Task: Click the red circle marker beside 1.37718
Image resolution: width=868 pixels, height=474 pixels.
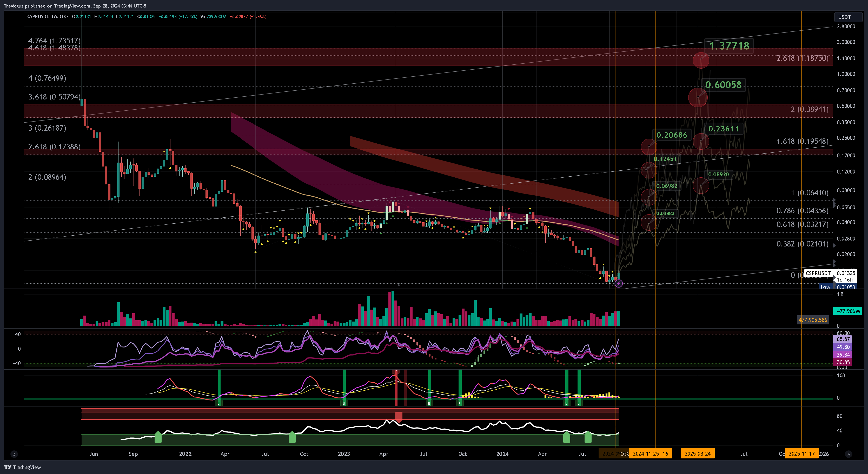Action: click(x=701, y=60)
